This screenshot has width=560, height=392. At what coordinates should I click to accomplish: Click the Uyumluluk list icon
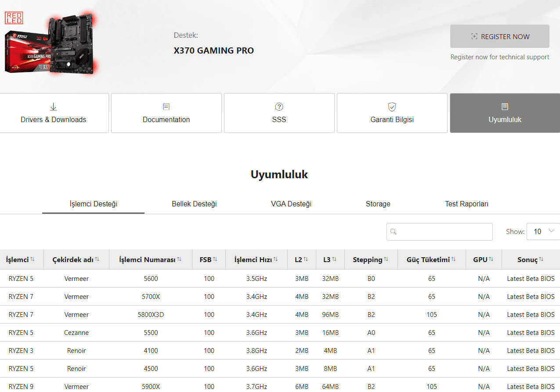(505, 107)
